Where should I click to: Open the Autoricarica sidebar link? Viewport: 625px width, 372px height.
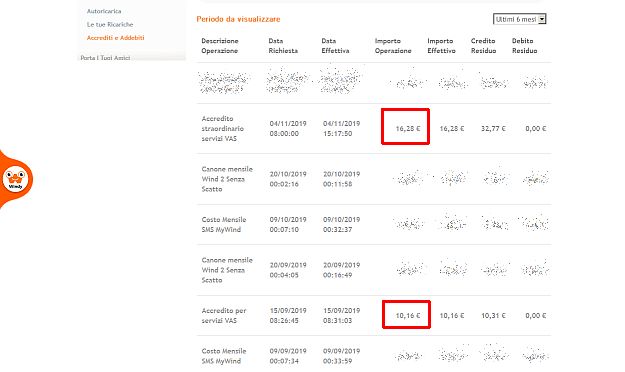[104, 11]
